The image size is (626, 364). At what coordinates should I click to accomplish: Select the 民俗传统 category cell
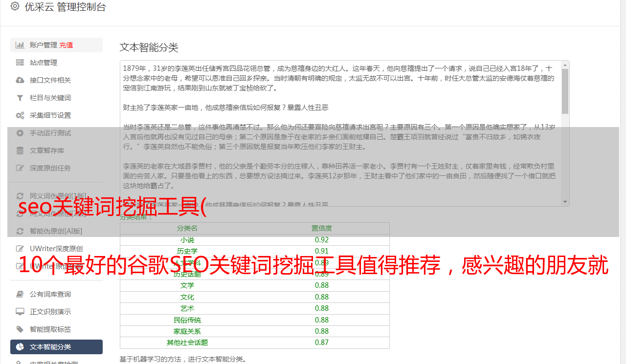pyautogui.click(x=187, y=320)
